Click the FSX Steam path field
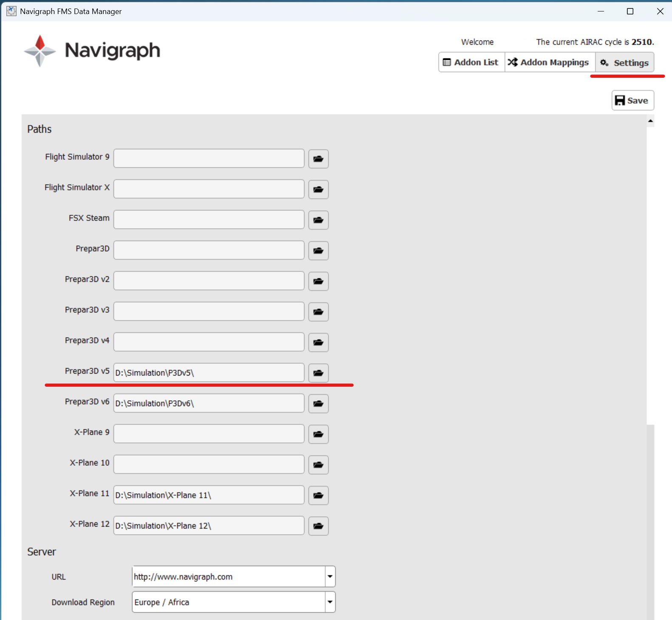 (209, 220)
